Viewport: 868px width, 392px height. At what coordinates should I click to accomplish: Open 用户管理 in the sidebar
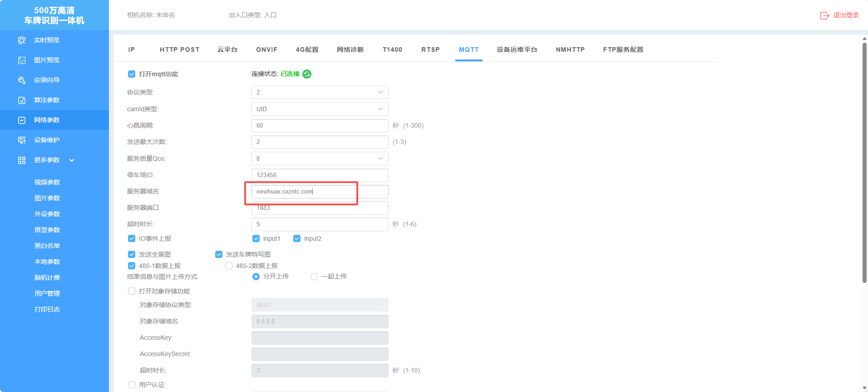[x=47, y=293]
